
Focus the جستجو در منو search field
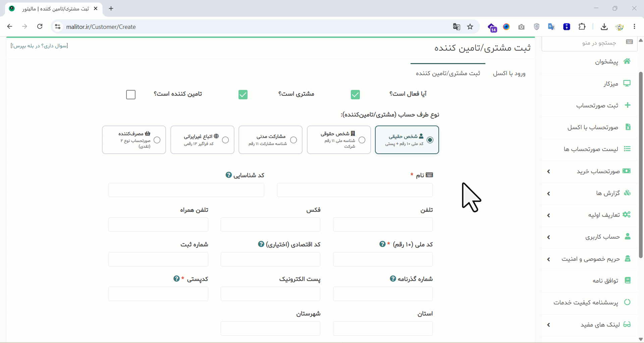[x=590, y=43]
